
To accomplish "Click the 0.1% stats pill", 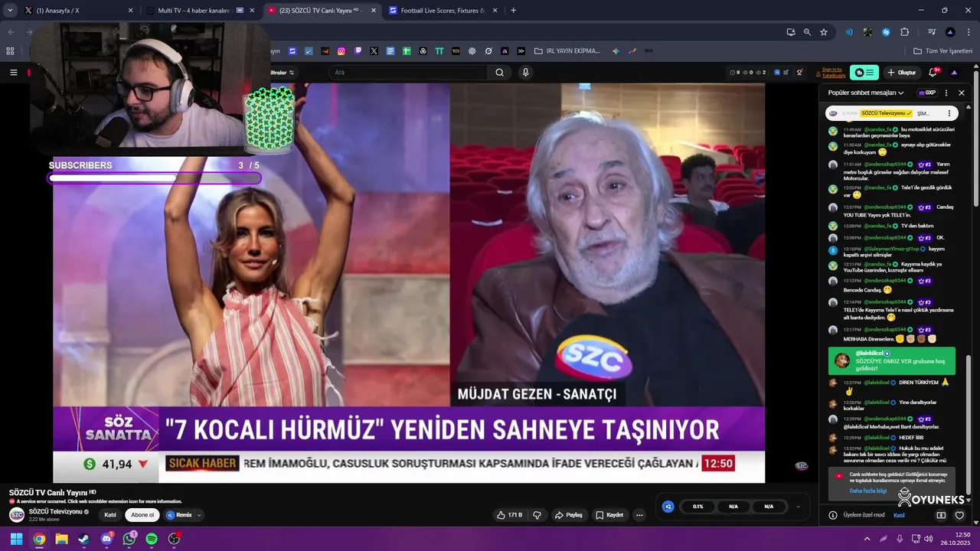I will point(697,506).
